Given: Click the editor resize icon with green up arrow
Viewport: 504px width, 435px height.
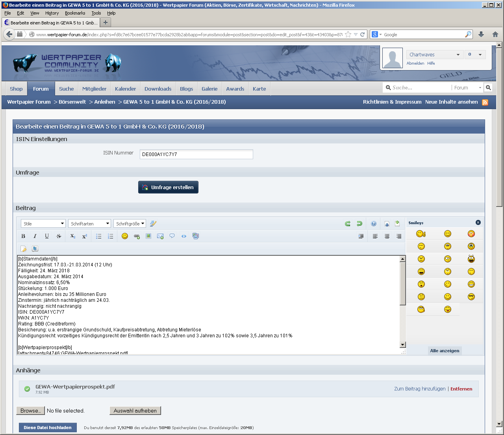Looking at the screenshot, I should click(x=397, y=223).
